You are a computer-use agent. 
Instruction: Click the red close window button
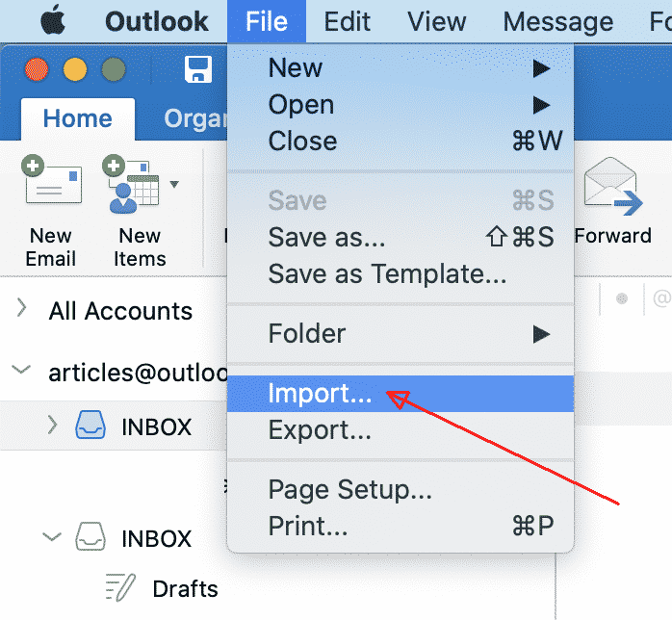tap(37, 69)
